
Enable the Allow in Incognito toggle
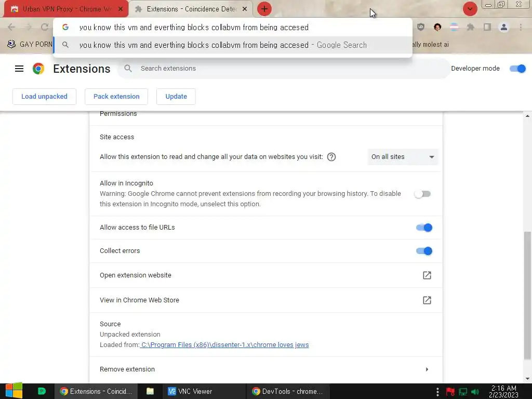click(x=423, y=194)
